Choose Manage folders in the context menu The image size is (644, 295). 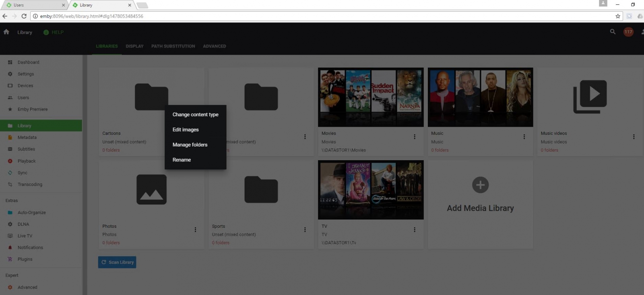(x=190, y=145)
